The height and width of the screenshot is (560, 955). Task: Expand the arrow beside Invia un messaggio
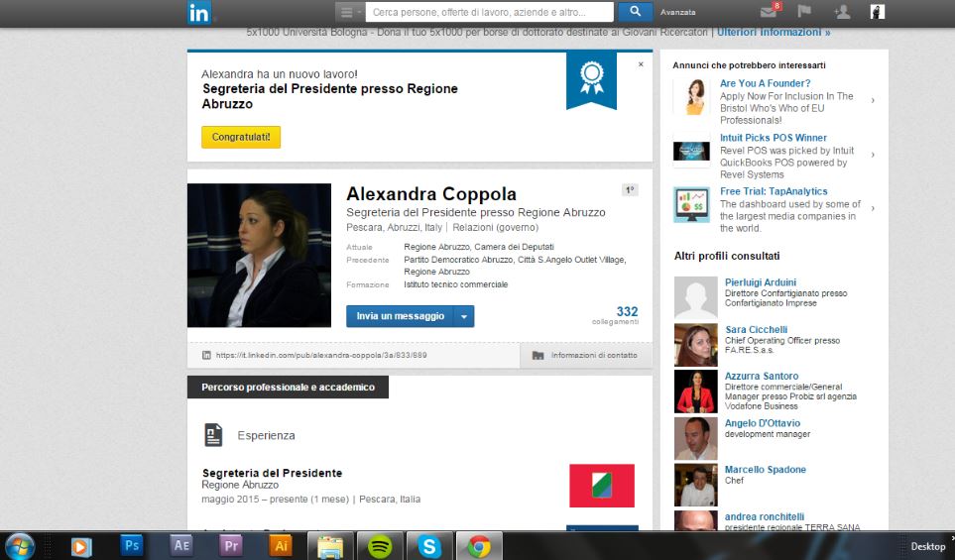464,316
